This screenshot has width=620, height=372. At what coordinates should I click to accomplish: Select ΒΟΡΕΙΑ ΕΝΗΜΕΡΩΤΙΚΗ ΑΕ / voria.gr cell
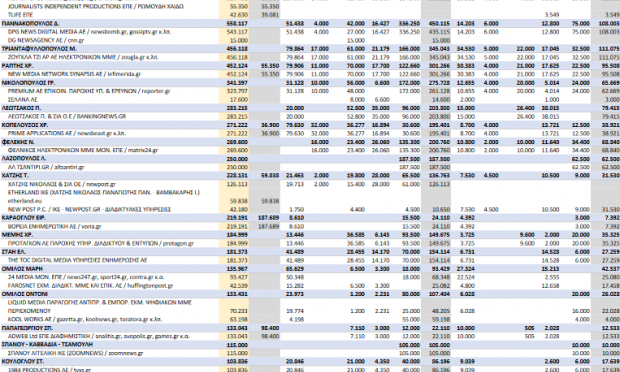[55, 227]
